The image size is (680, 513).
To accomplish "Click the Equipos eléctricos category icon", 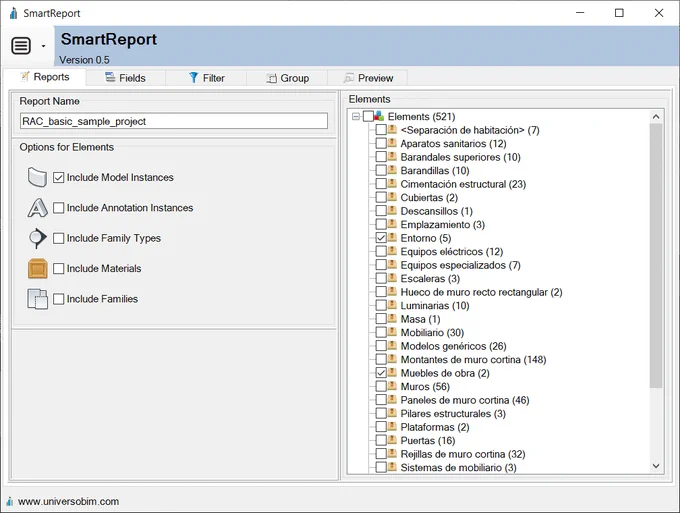I will coord(392,251).
